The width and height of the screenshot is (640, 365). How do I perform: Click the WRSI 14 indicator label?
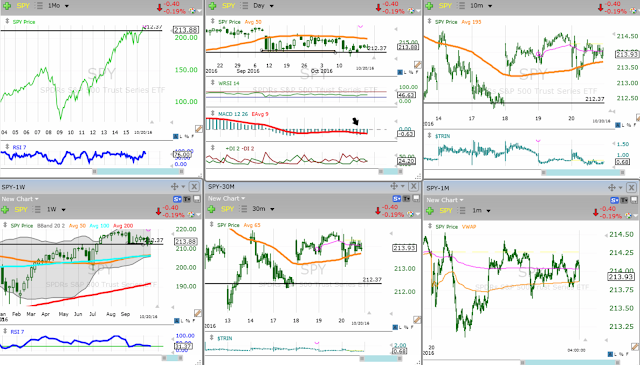coord(229,83)
